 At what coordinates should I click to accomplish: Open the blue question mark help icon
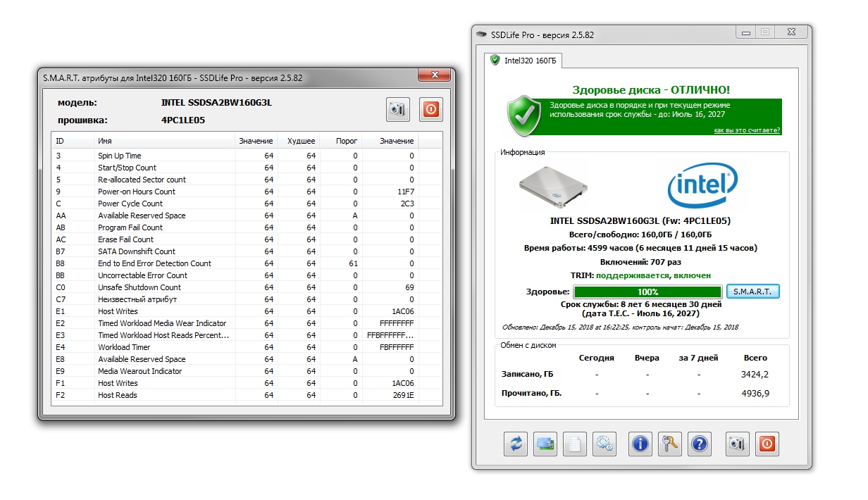[x=699, y=444]
